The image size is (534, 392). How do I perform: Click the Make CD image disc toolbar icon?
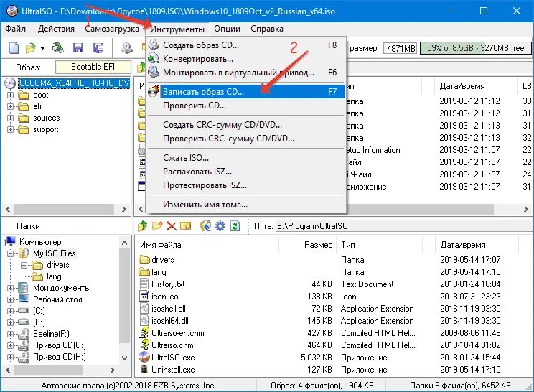127,48
